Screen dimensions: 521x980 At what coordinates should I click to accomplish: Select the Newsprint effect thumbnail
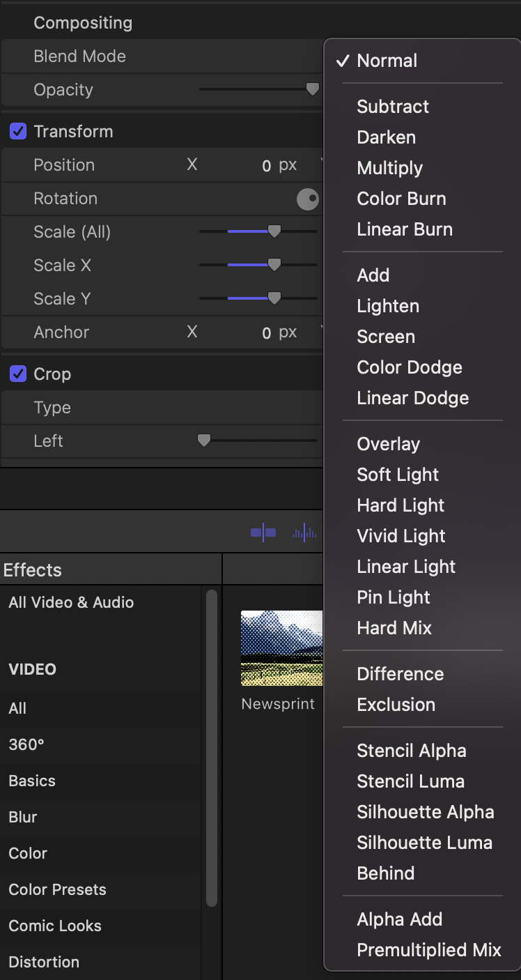click(x=281, y=648)
